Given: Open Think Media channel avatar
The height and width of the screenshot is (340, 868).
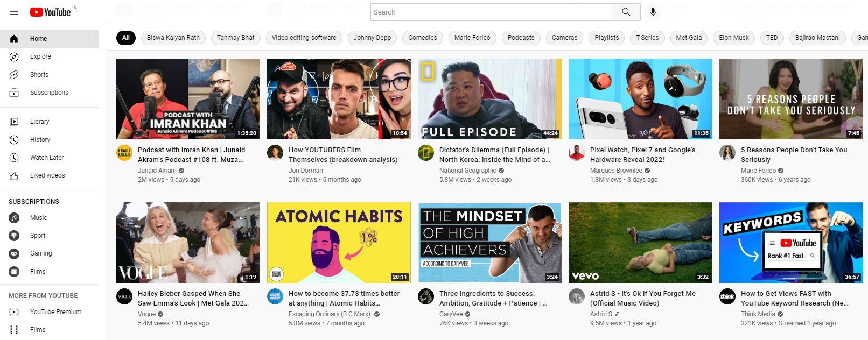Looking at the screenshot, I should point(727,296).
